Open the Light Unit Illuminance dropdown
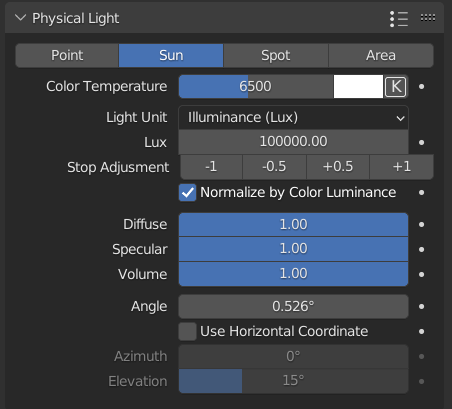 point(294,117)
